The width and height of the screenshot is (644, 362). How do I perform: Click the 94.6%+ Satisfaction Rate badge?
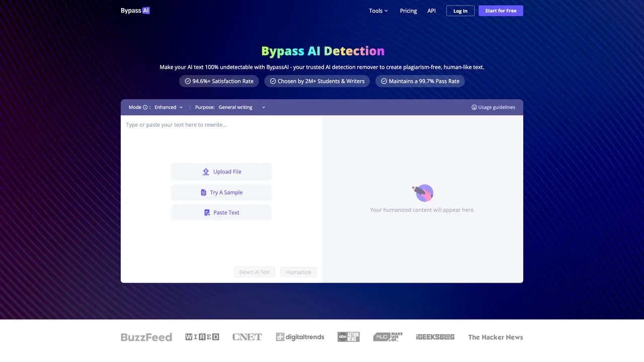[x=219, y=81]
